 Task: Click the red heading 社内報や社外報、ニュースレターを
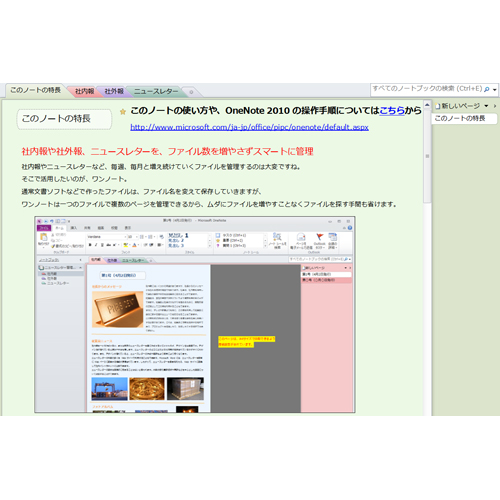167,151
